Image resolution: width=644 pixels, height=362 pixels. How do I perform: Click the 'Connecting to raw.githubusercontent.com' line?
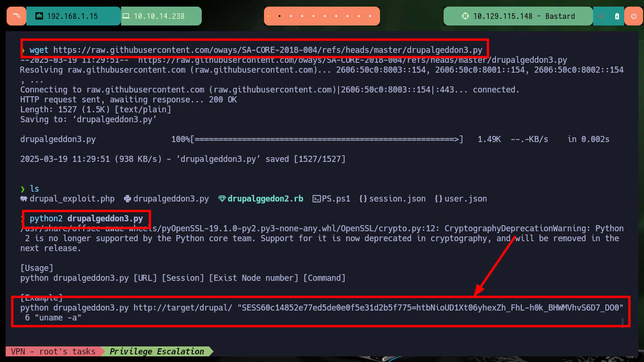coord(270,90)
